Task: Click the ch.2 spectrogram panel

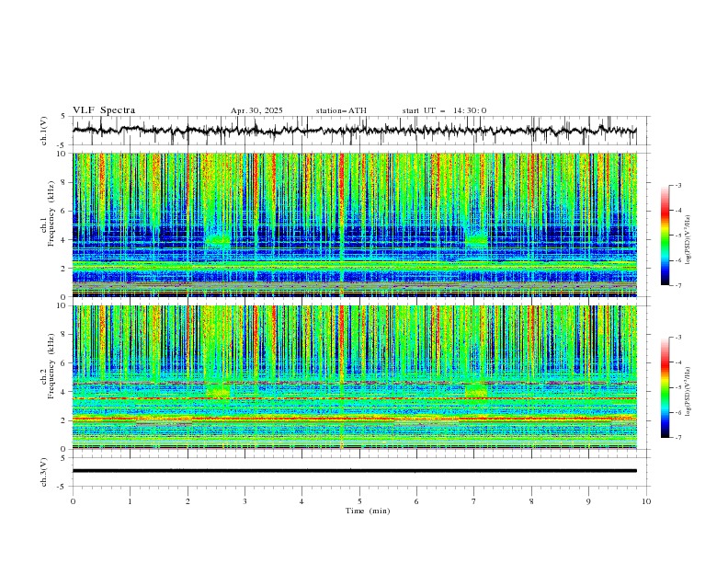Action: pos(354,377)
